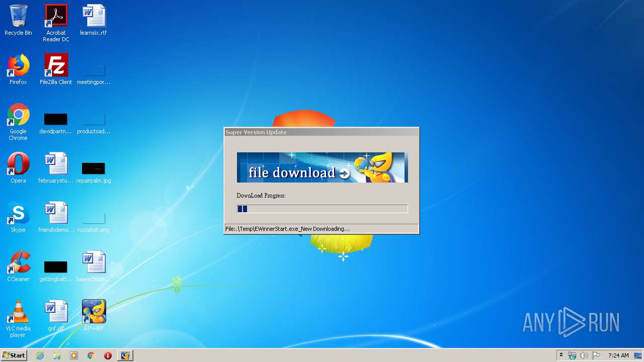Select the friendsdema... Word document
644x362 pixels.
(56, 217)
